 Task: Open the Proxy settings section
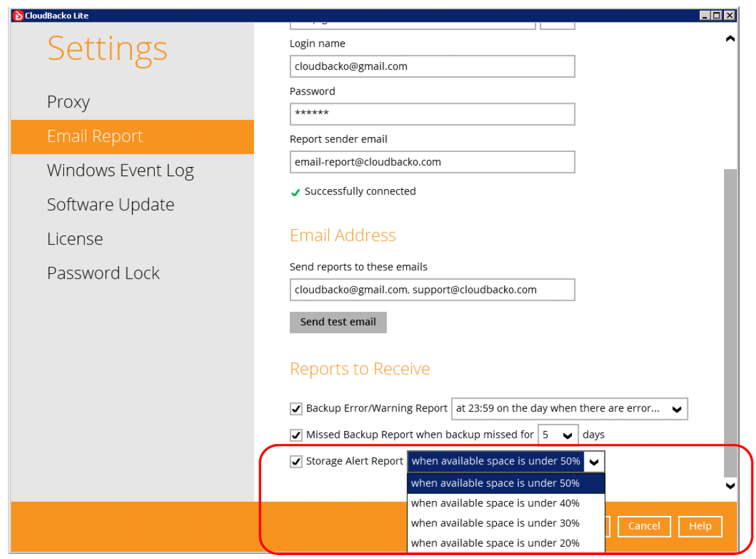tap(69, 102)
